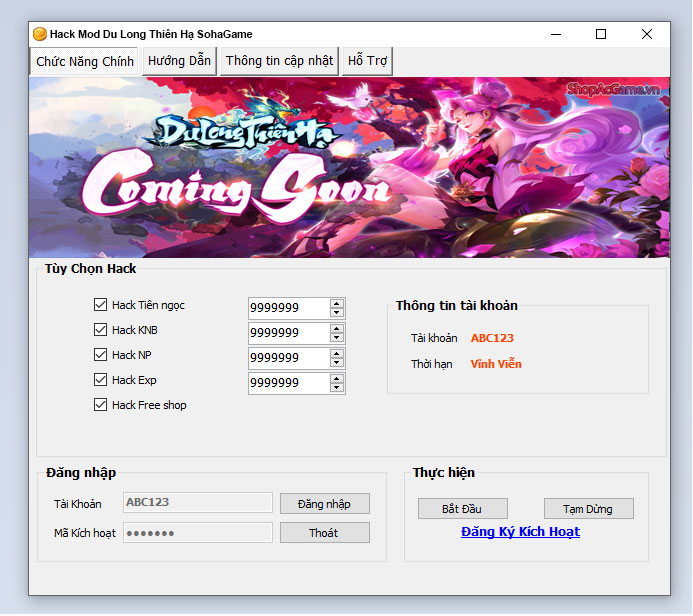Open the Thông tin cập nhật tab
The width and height of the screenshot is (693, 616).
point(279,61)
